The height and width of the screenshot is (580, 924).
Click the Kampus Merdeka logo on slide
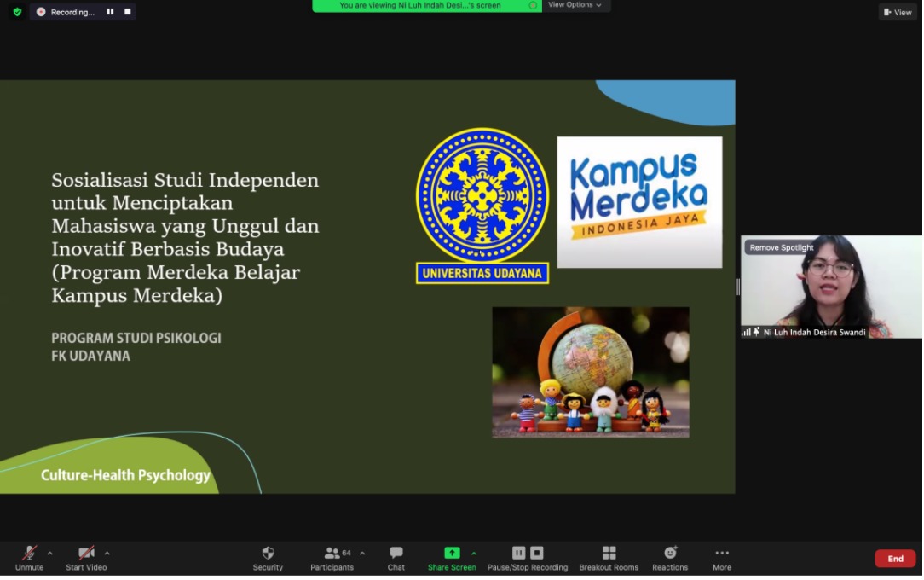pos(639,202)
